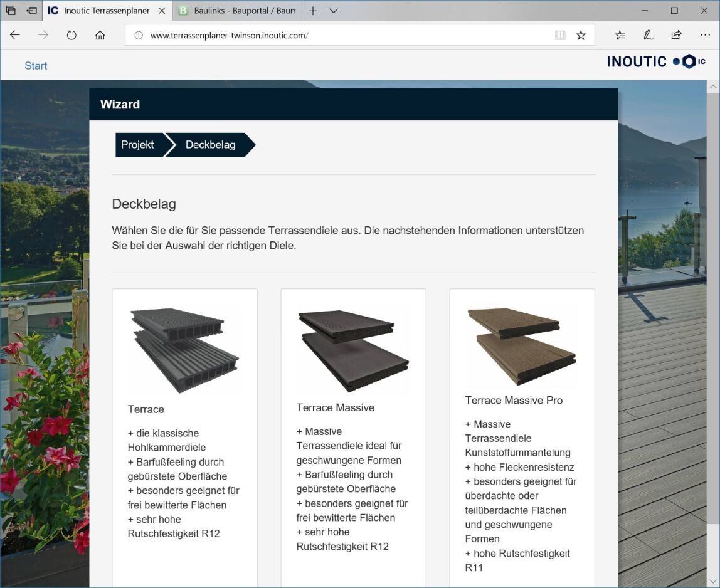Click the share page icon
The image size is (720, 588).
[676, 35]
